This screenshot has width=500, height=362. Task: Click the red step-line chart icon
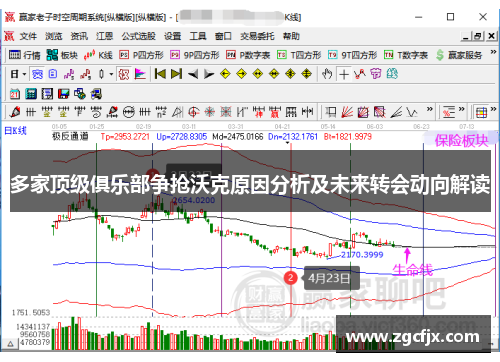(85, 74)
